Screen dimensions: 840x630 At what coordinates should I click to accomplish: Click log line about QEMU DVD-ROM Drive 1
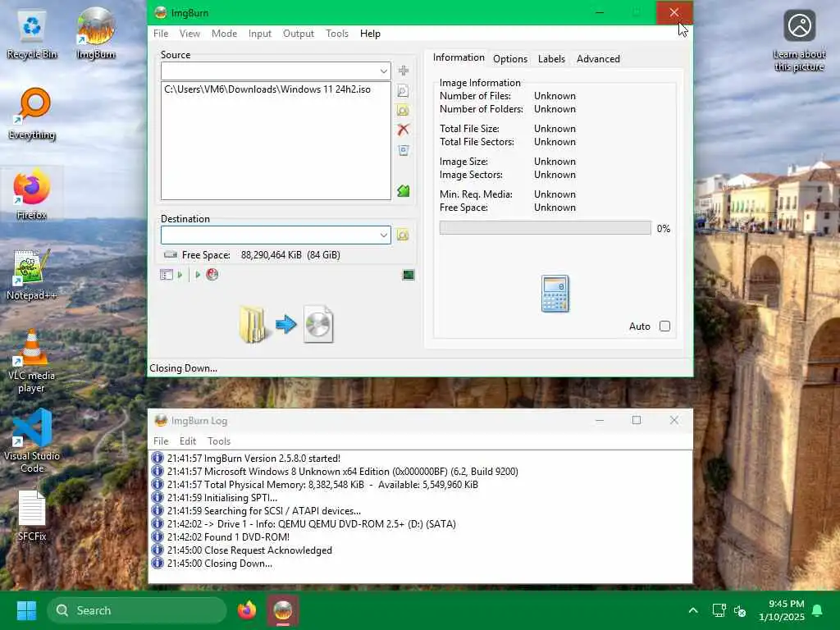[x=311, y=524]
